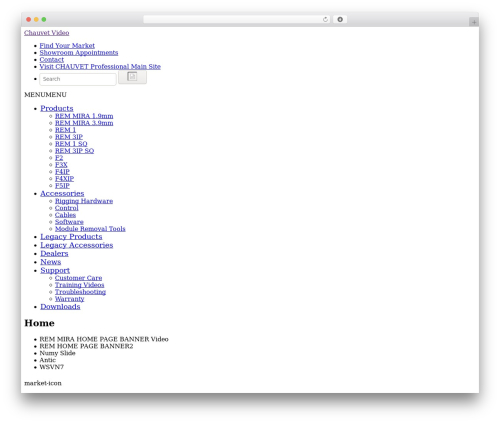Click the Home heading
500x423 pixels.
(x=39, y=323)
